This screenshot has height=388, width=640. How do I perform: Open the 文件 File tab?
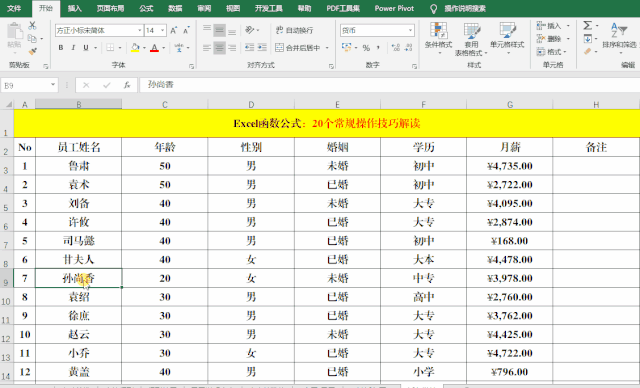(14, 8)
